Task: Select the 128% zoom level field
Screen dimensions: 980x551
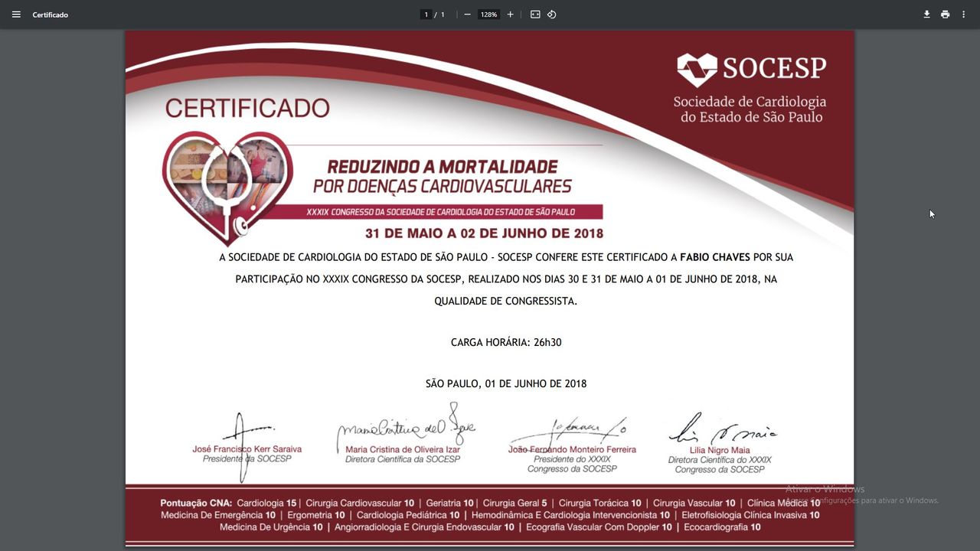Action: point(488,15)
